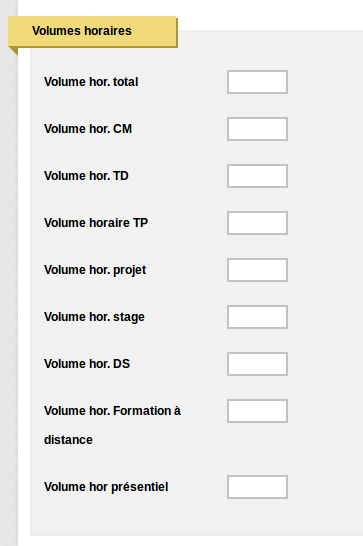363x546 pixels.
Task: Focus the Formation à distance input field
Action: coord(257,411)
